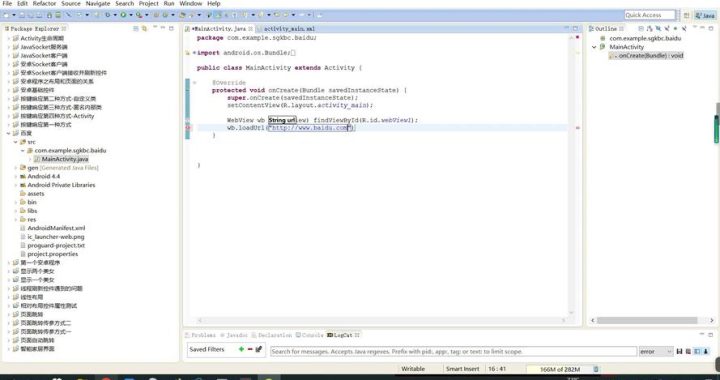
Task: Expand the res folder tree node
Action: coord(16,219)
